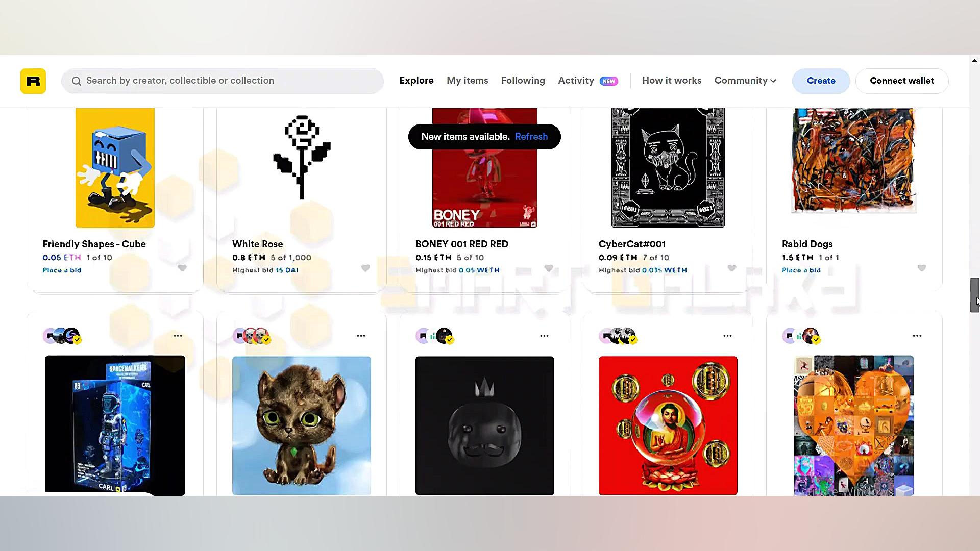Screen dimensions: 980x551
Task: Click the search magnifier icon
Action: pos(77,81)
